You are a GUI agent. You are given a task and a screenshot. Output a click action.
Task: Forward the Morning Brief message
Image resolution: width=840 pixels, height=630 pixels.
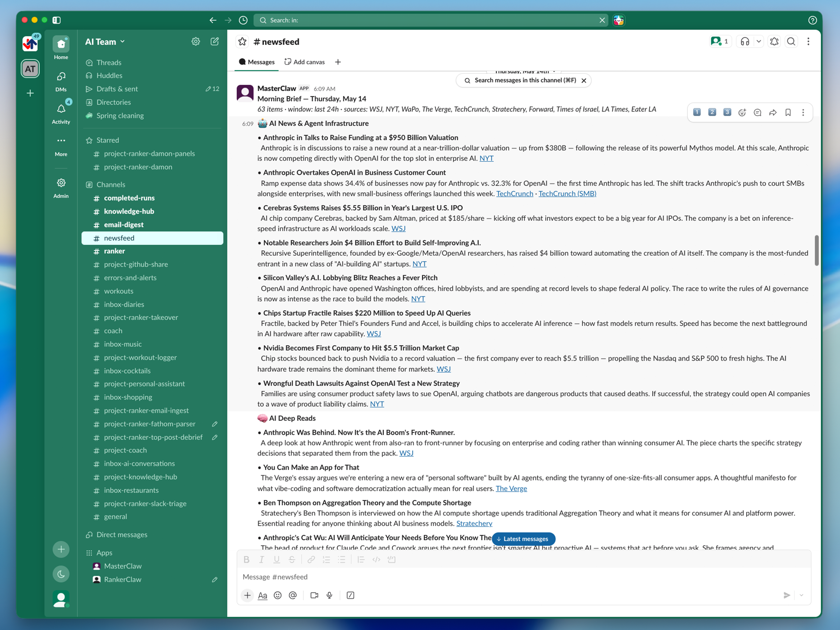(772, 112)
